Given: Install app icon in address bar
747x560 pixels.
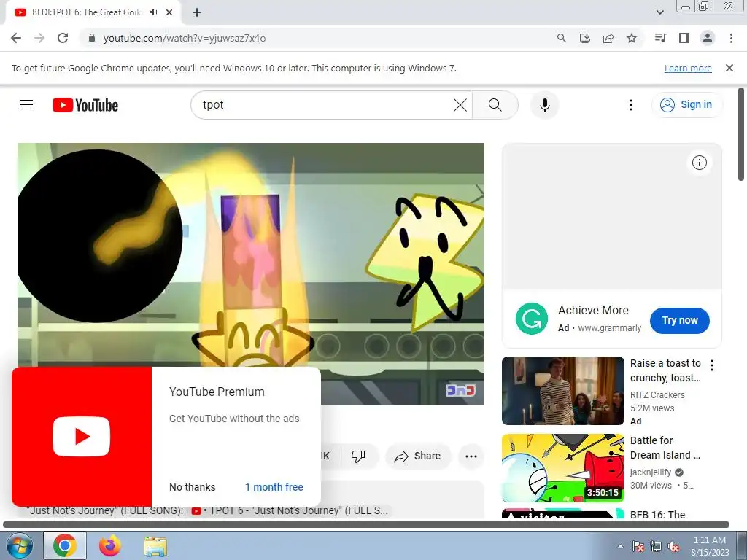Looking at the screenshot, I should (584, 38).
